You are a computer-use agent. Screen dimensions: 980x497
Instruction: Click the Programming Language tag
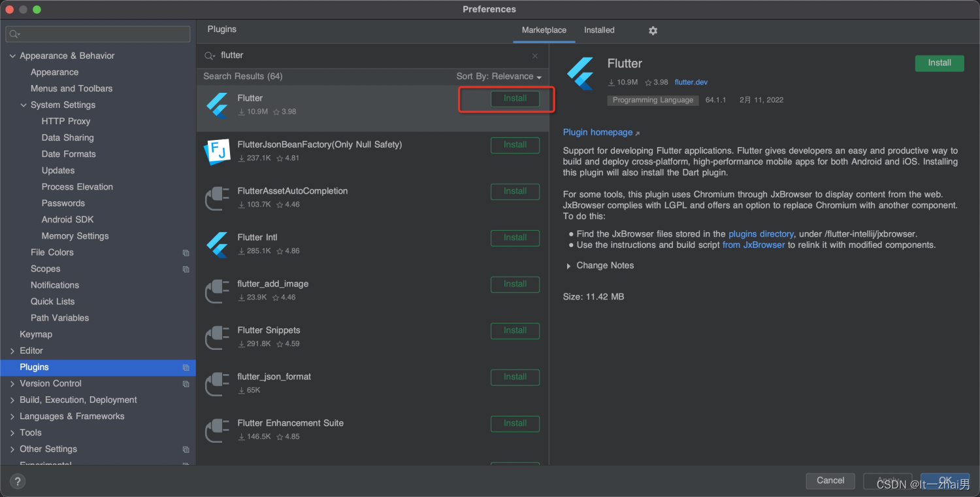653,101
